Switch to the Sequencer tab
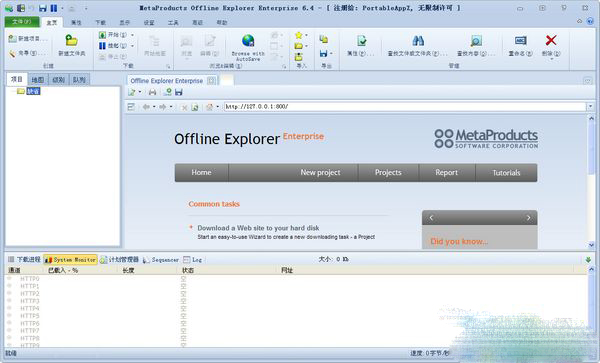Screen dimensions: 600x363 coord(161,260)
